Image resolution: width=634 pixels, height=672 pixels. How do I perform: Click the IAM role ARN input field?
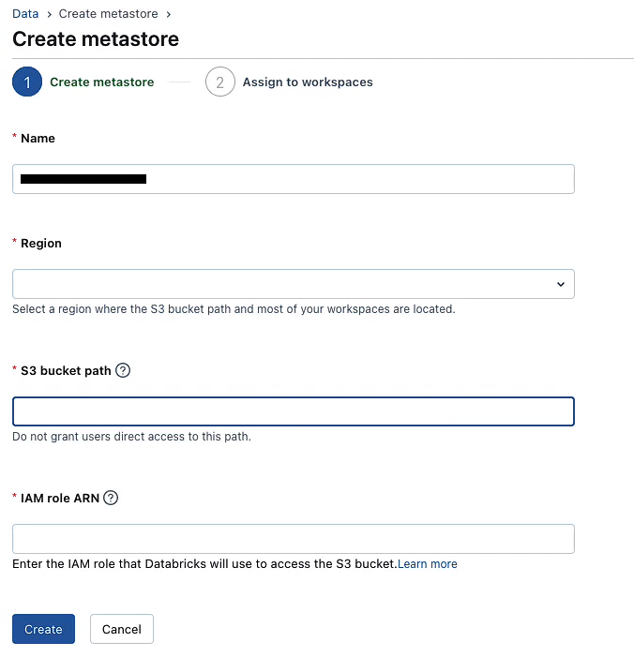[293, 539]
